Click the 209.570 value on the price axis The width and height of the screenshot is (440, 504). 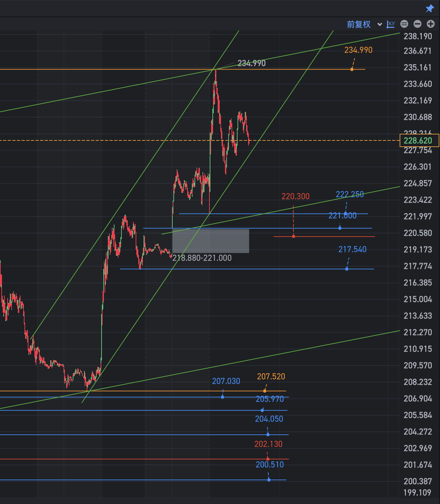point(418,366)
